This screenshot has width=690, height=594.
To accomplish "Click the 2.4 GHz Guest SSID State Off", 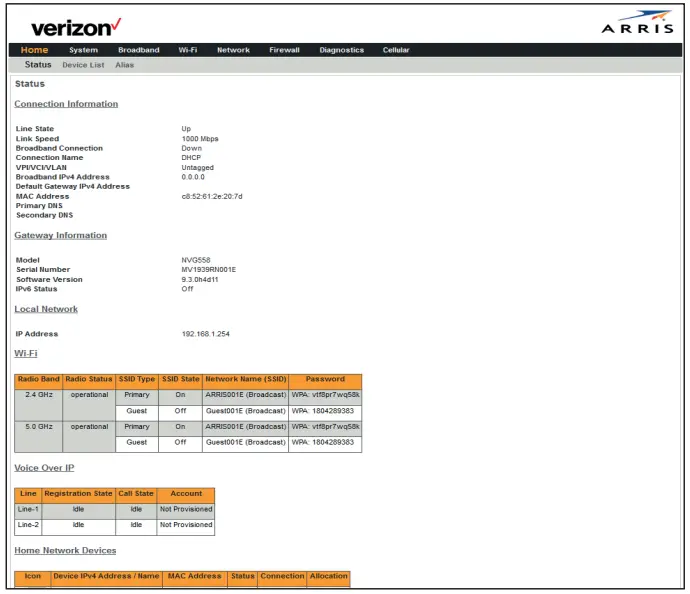I will coord(180,411).
